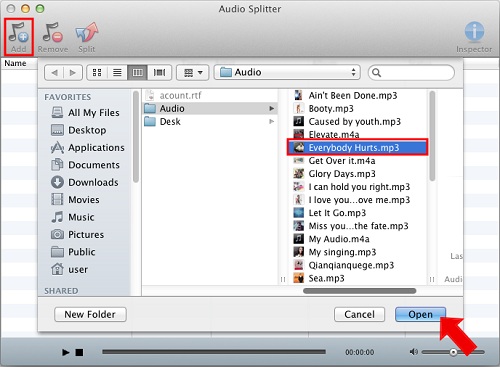Switch to icon view in file dialog

tap(97, 72)
